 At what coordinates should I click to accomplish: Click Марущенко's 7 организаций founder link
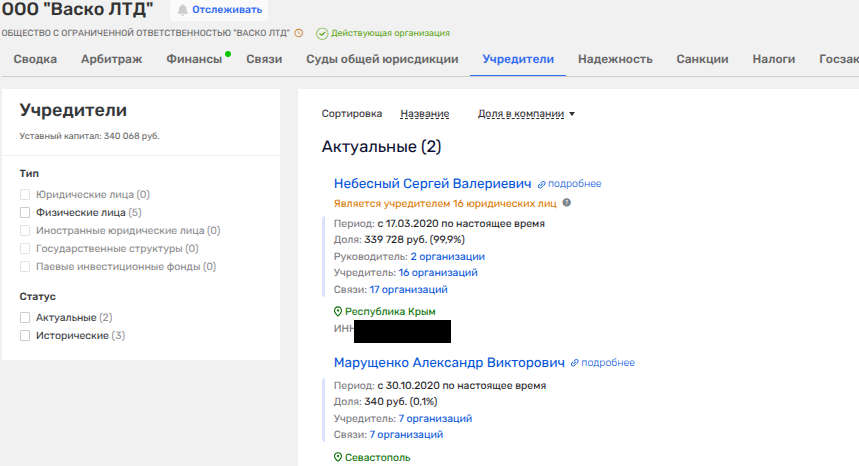[x=435, y=418]
